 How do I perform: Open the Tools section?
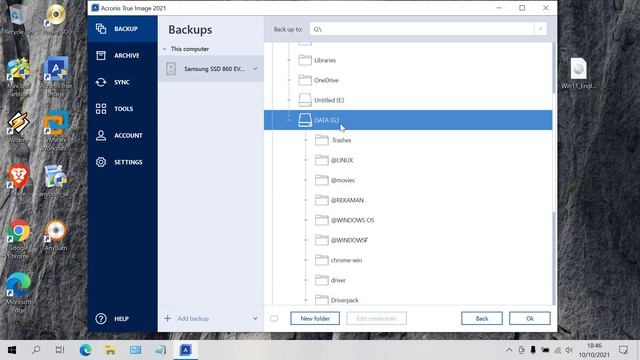122,109
